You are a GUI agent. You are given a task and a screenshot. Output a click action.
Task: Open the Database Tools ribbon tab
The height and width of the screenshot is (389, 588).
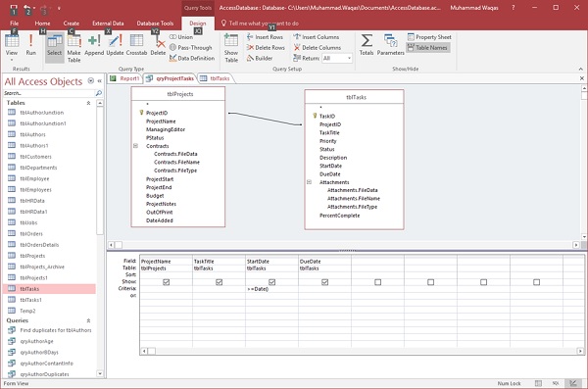tap(155, 24)
